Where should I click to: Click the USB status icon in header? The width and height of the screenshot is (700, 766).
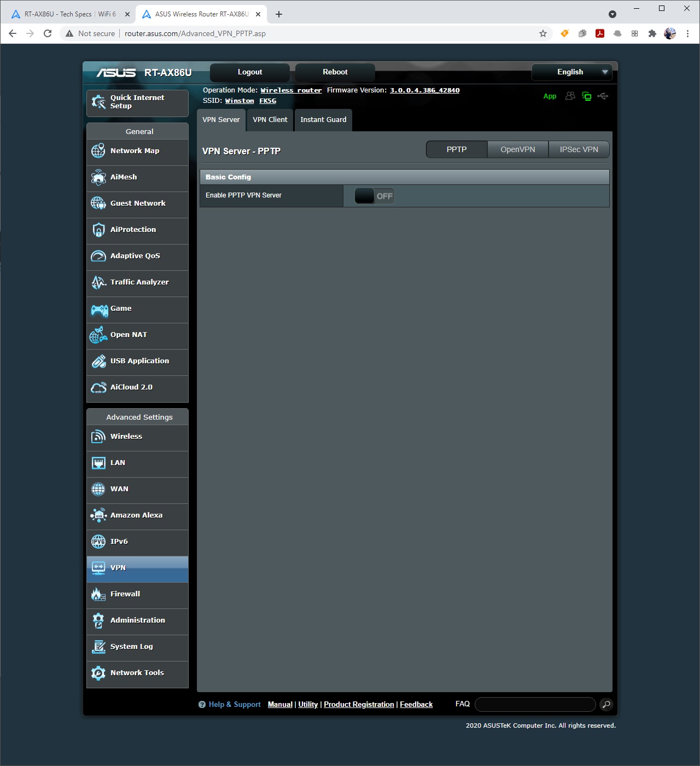point(603,96)
